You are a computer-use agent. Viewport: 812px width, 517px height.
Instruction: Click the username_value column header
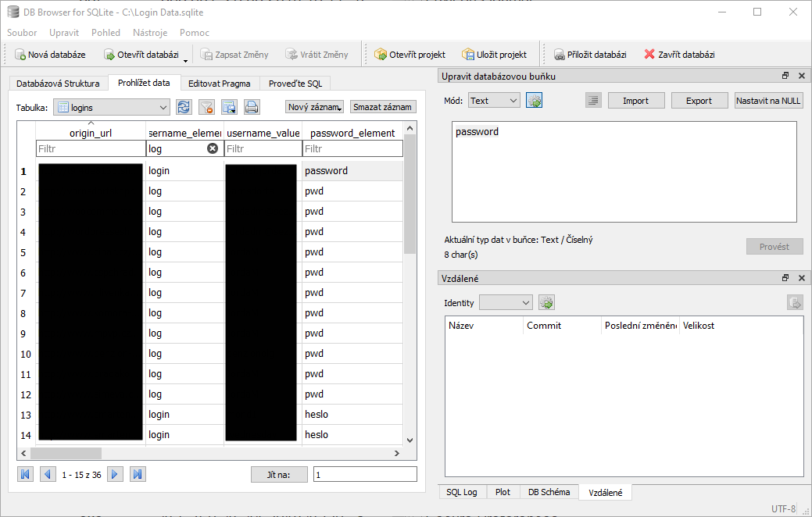point(263,133)
